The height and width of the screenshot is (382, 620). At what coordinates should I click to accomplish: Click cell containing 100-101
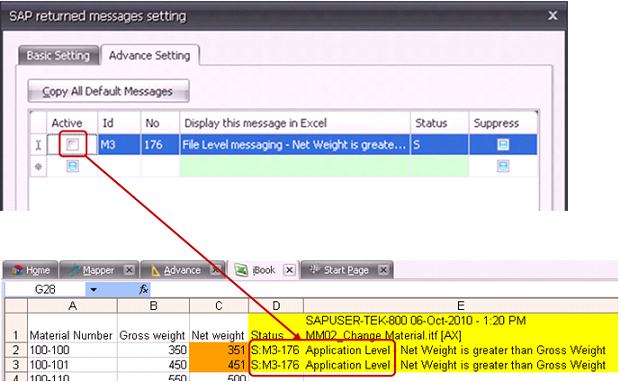(x=72, y=365)
